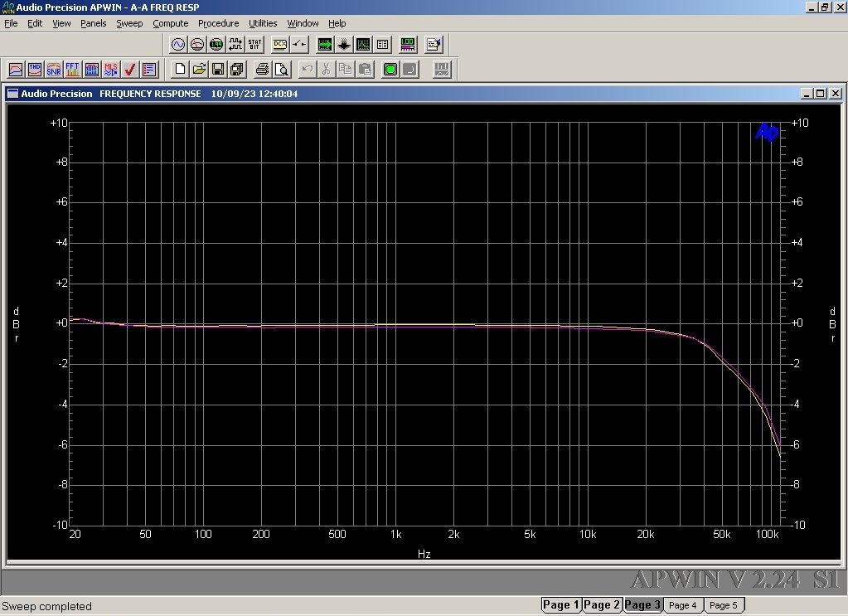The width and height of the screenshot is (848, 616).
Task: Launch the FFT analysis test icon
Action: click(x=73, y=70)
